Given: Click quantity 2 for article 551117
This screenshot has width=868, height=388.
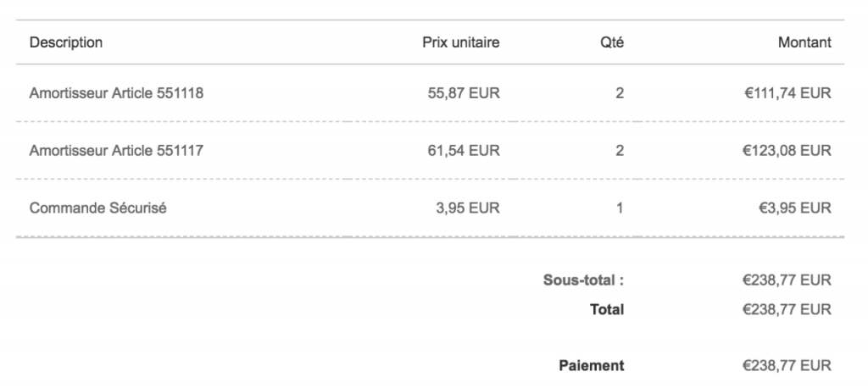Looking at the screenshot, I should (620, 151).
